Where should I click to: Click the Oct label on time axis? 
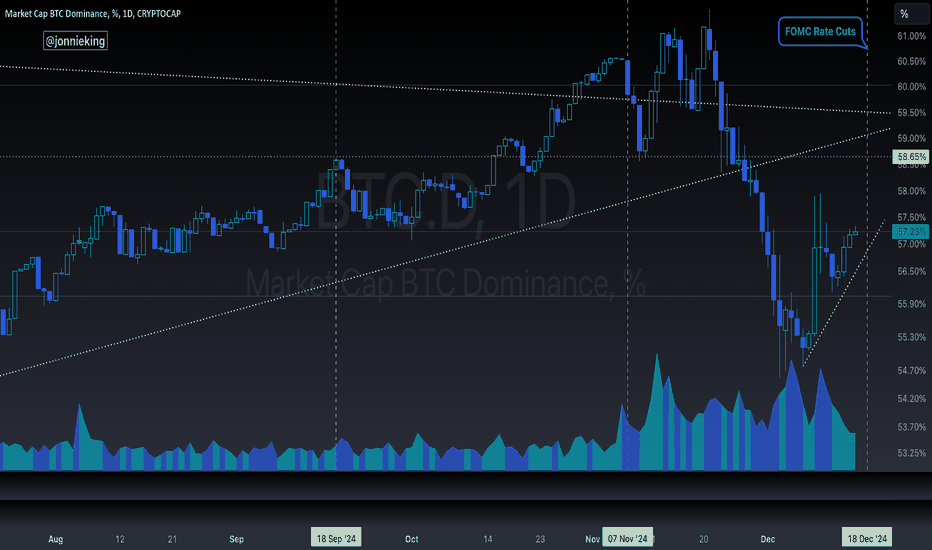[x=411, y=539]
